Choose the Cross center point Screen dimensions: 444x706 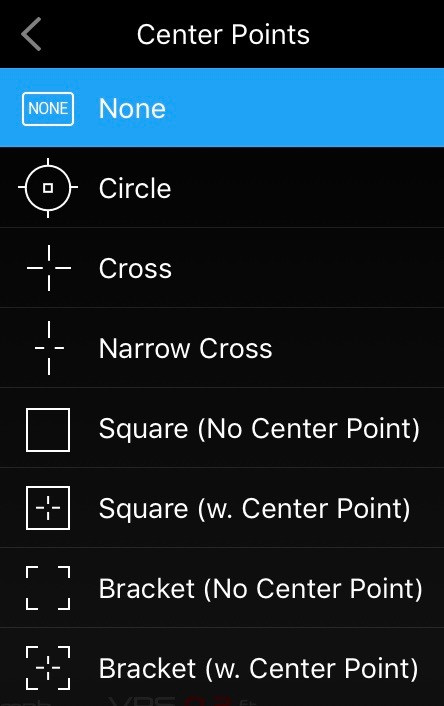(222, 267)
